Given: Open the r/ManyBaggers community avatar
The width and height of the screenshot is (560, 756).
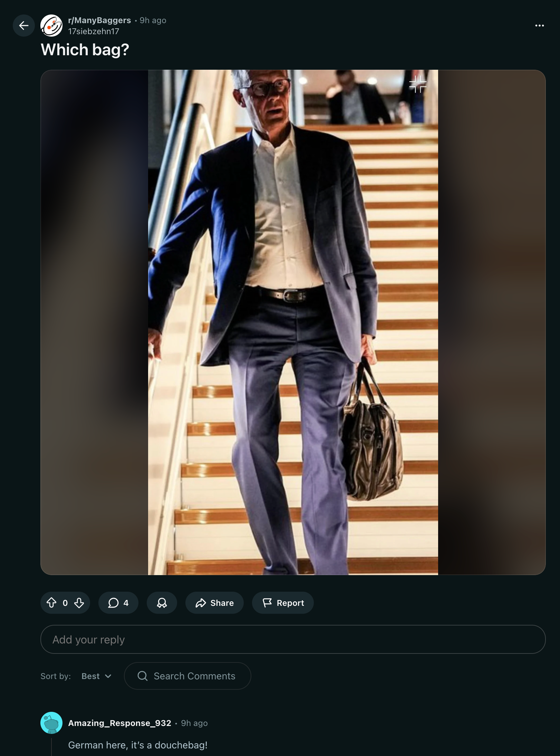Looking at the screenshot, I should pos(51,26).
